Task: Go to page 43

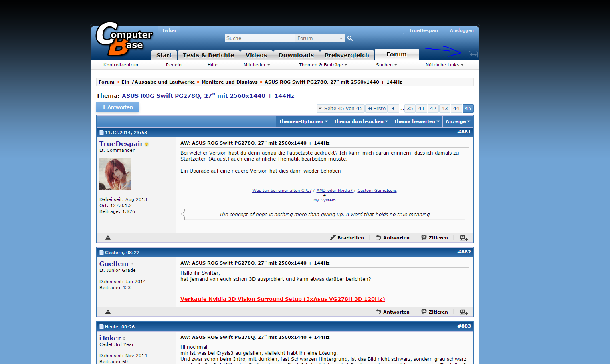Action: [444, 109]
